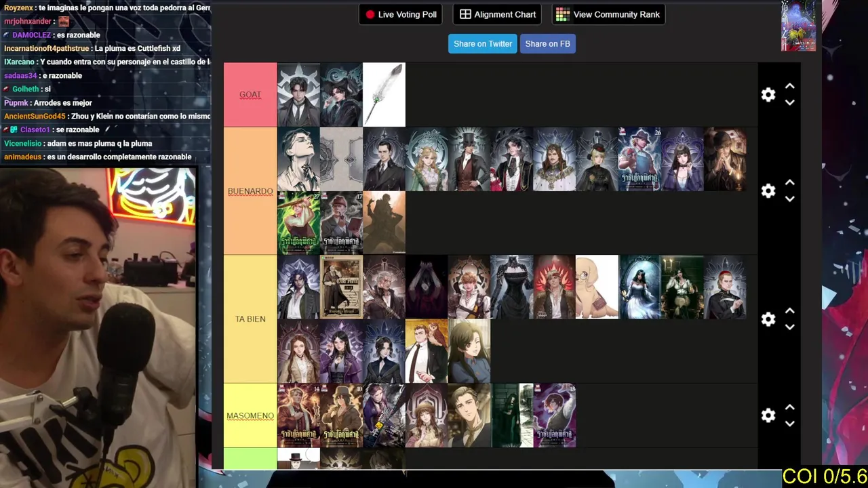Open settings gear for TA BIEN tier
The height and width of the screenshot is (488, 868).
point(768,319)
